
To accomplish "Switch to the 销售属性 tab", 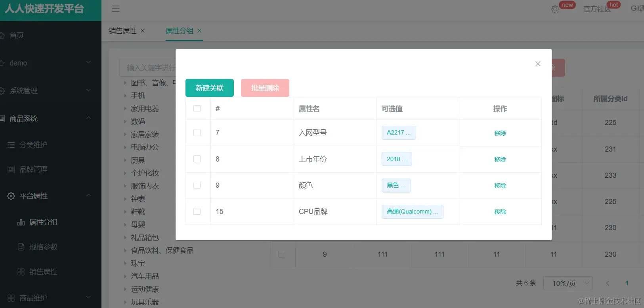I will point(122,31).
